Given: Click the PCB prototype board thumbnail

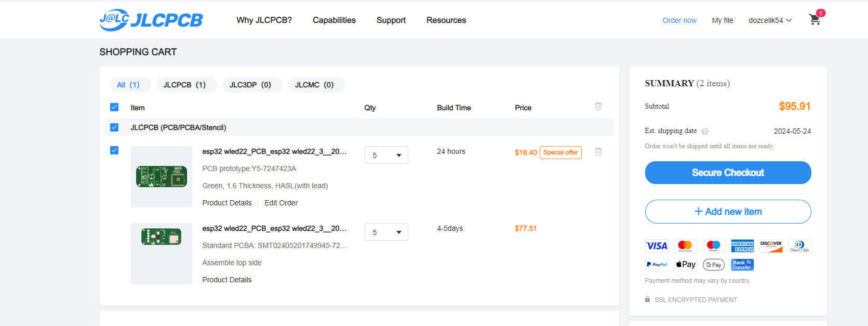Looking at the screenshot, I should pos(162,177).
